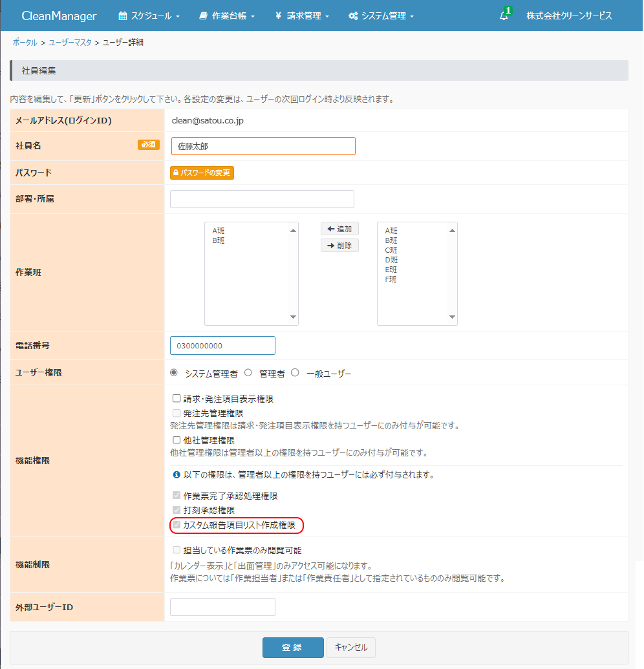Screen dimensions: 644x669
Task: Select the システム管理者 radio button
Action: tap(173, 373)
